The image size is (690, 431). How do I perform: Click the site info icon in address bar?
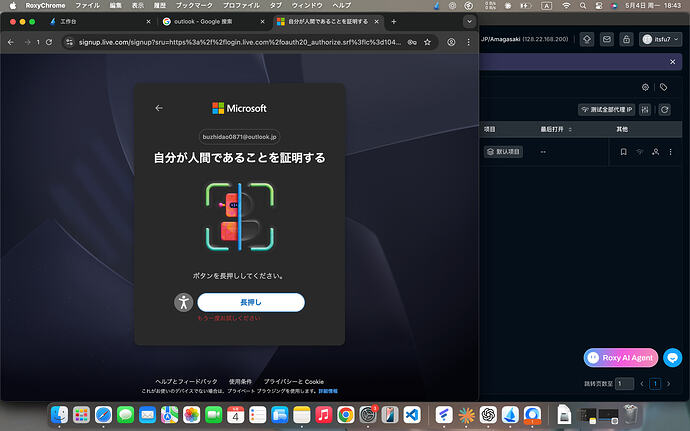(69, 42)
